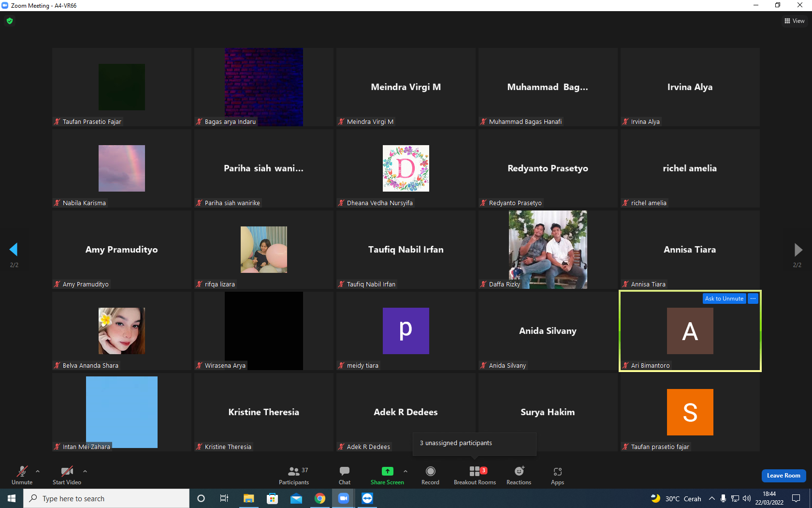The width and height of the screenshot is (812, 508).
Task: Click Ask to Unmute on Ari Bimantoro
Action: pos(724,299)
